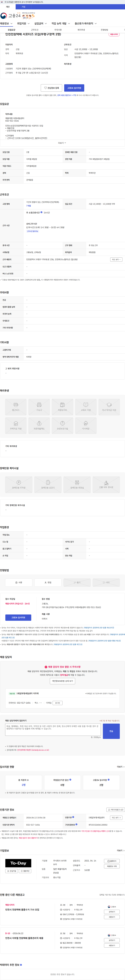The height and width of the screenshot is (980, 125).
Task: Click 고용24 입사지원 button near top
Action: coord(74,88)
